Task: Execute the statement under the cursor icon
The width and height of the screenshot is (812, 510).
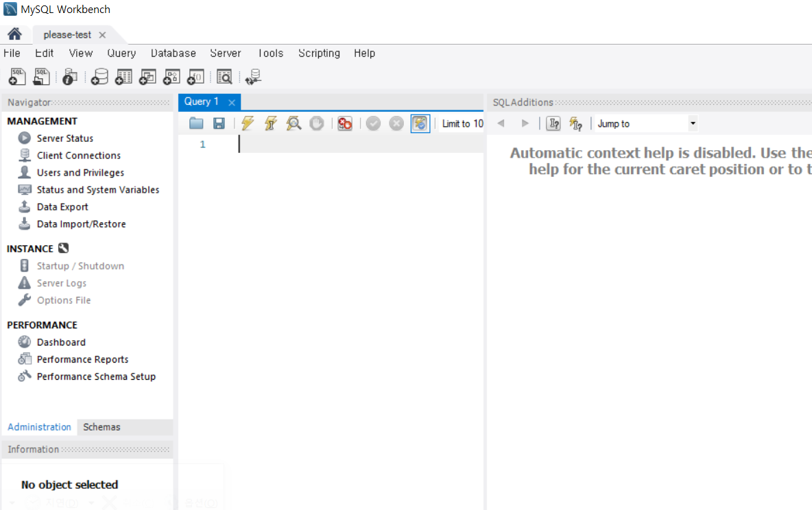Action: pos(270,123)
